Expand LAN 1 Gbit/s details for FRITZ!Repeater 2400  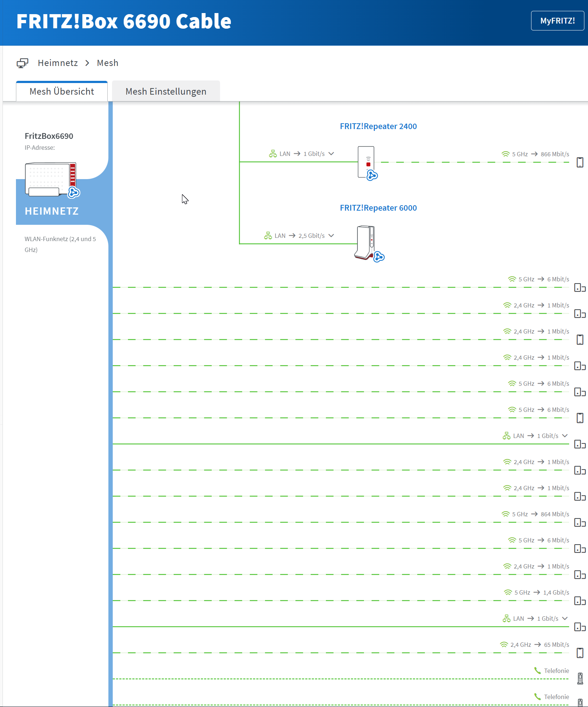331,154
